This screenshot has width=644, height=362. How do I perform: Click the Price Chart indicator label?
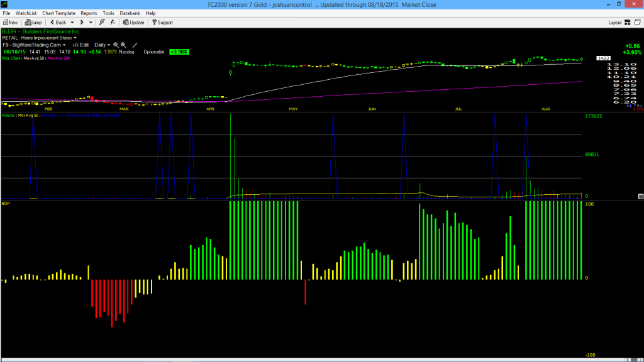(11, 58)
